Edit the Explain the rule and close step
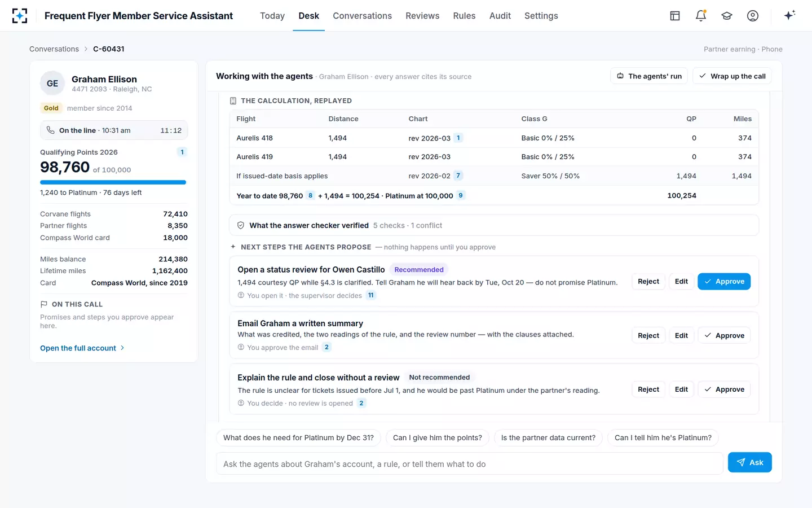This screenshot has width=812, height=508. (681, 389)
